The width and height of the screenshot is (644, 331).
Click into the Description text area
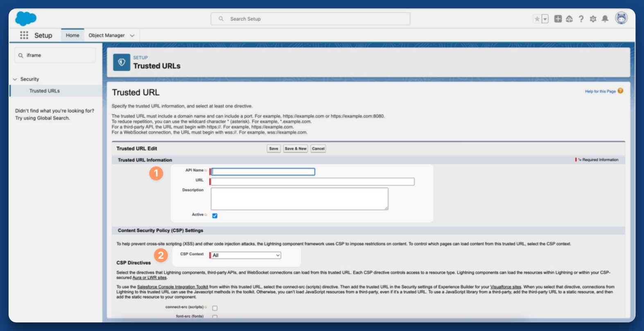[300, 199]
